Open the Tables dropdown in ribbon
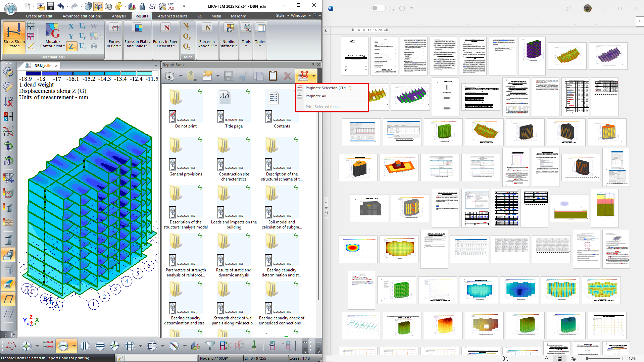644x362 pixels. coord(260,44)
